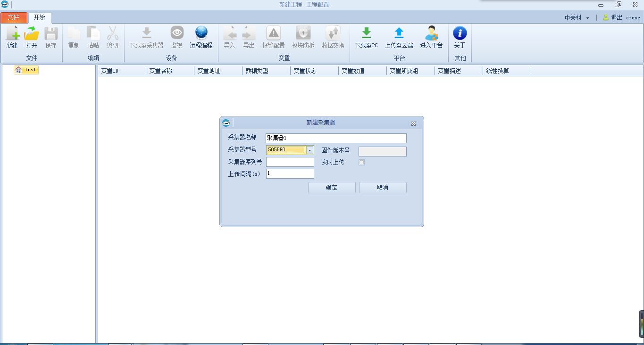Click the 设备 ribbon group label
Screen dimensions: 644x345
click(171, 58)
